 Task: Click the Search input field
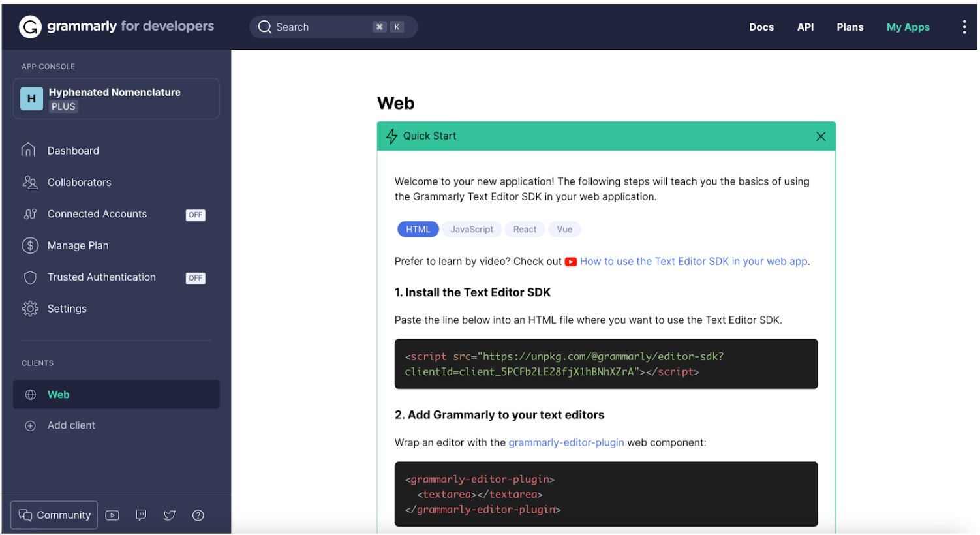click(333, 27)
